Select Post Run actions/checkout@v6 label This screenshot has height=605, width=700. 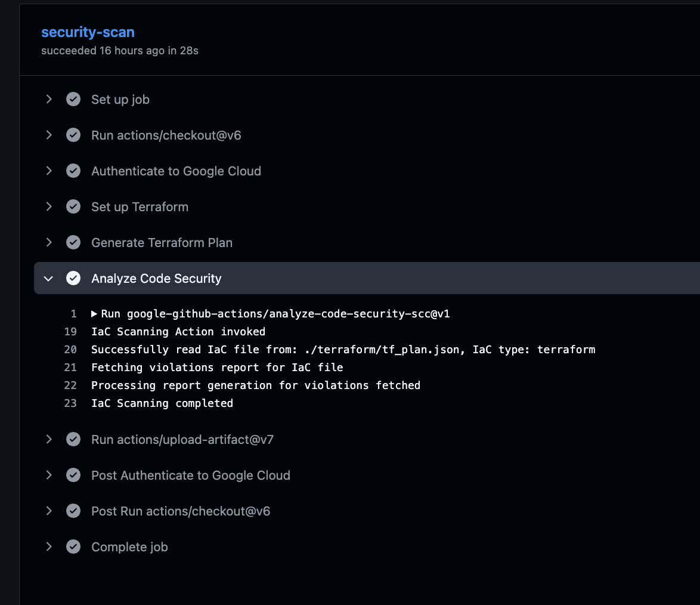[181, 511]
